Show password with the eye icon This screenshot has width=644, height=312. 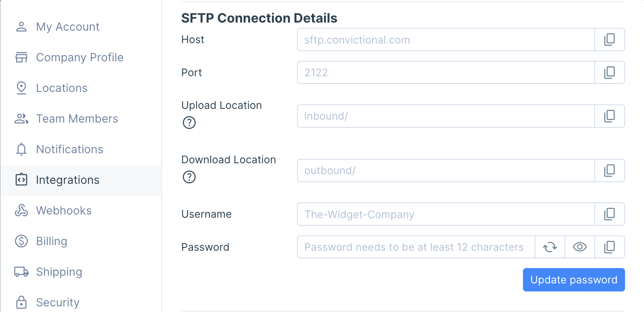[x=579, y=247]
